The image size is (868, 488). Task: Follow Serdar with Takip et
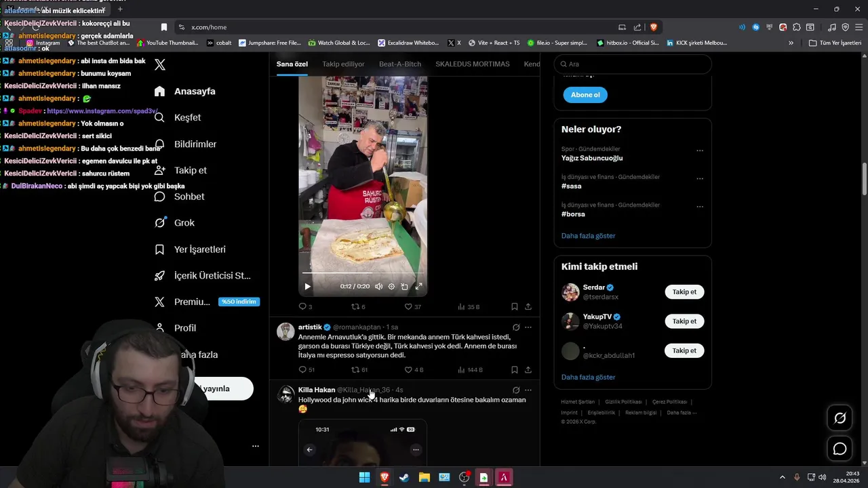click(684, 291)
